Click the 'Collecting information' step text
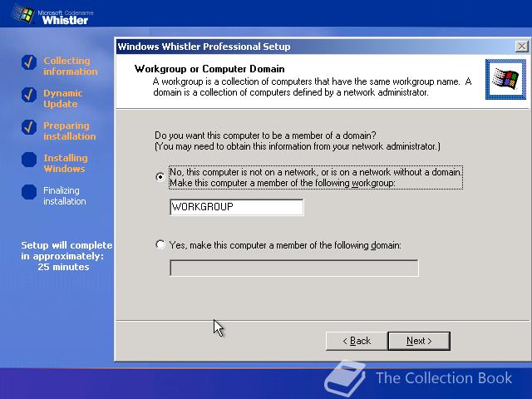 coord(70,66)
